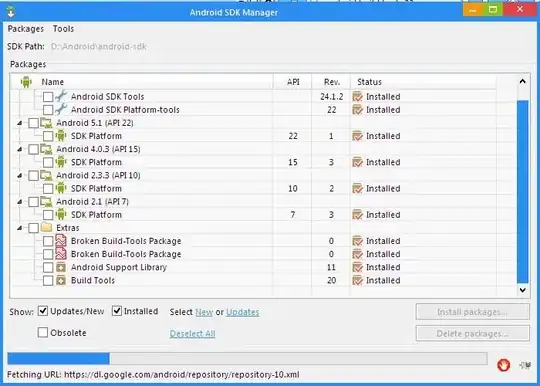Click the package list scrollbar down arrow
This screenshot has height=386, width=540.
(522, 290)
